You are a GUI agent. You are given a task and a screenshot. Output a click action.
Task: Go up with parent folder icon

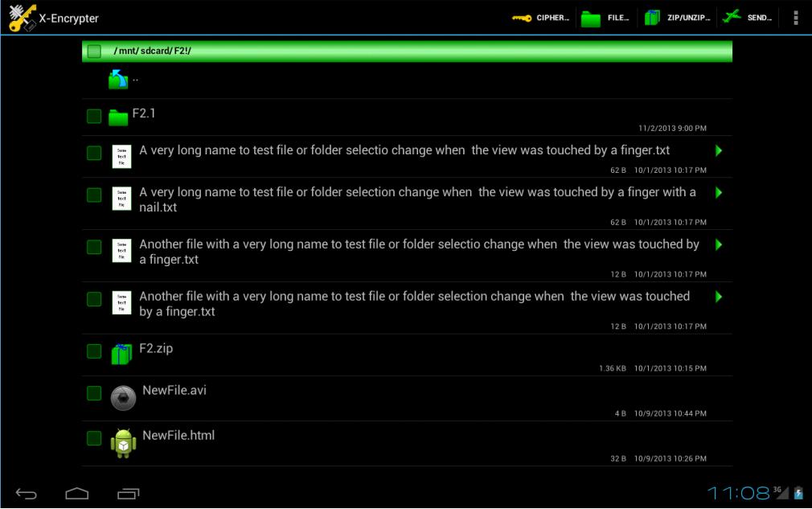click(x=118, y=79)
